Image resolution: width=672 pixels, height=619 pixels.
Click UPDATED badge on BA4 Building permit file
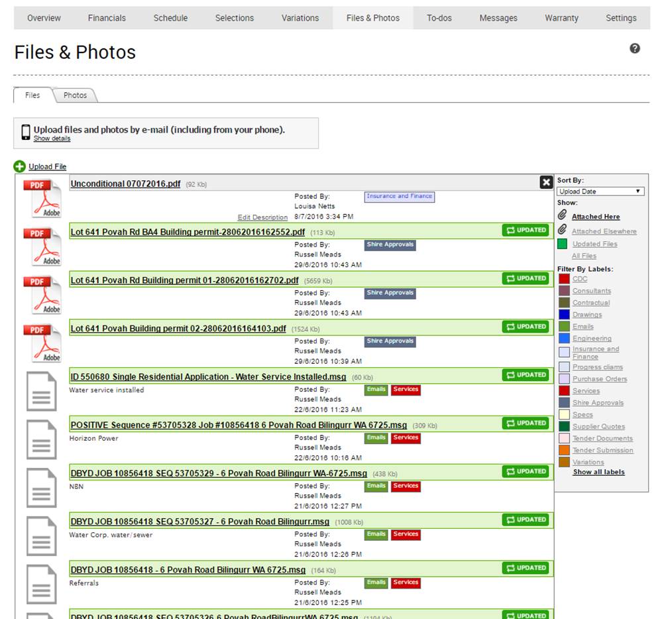coord(526,231)
